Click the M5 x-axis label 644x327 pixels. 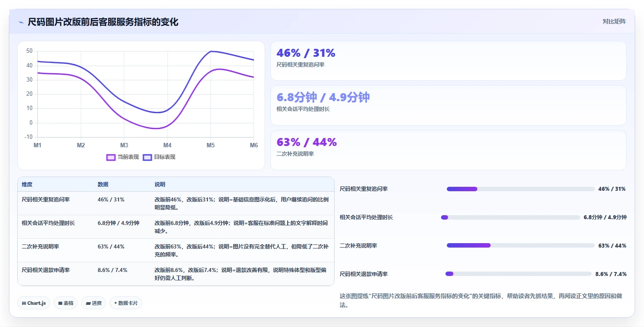tap(211, 146)
